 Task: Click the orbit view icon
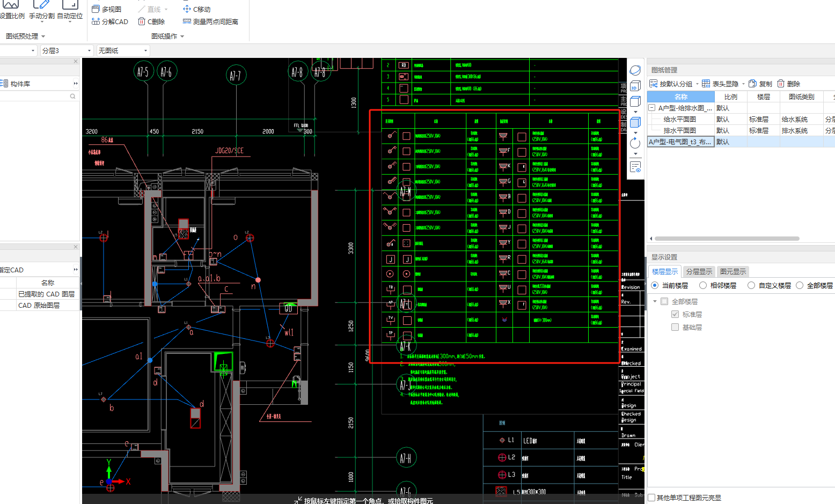pyautogui.click(x=635, y=70)
